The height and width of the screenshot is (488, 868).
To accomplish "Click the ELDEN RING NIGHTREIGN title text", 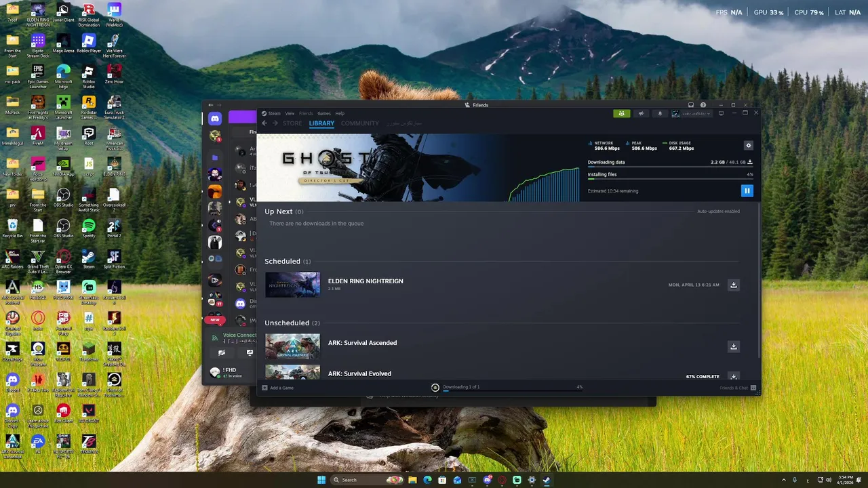I will [366, 281].
